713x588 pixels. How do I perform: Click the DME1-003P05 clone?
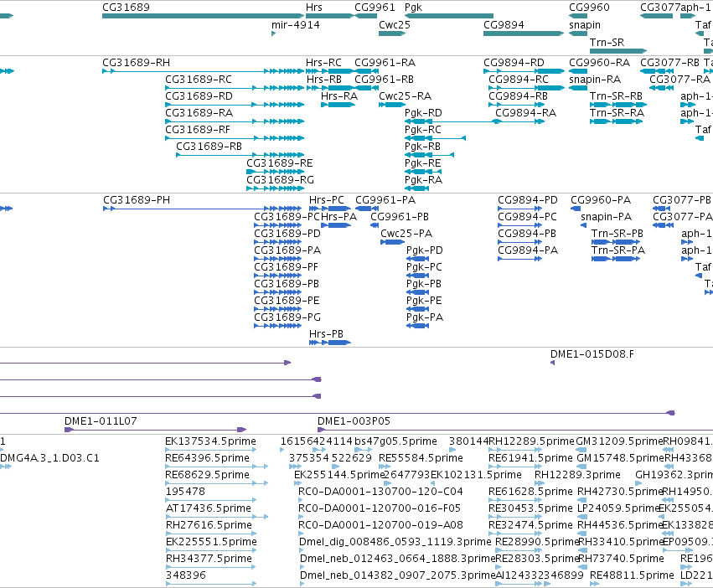click(x=515, y=430)
